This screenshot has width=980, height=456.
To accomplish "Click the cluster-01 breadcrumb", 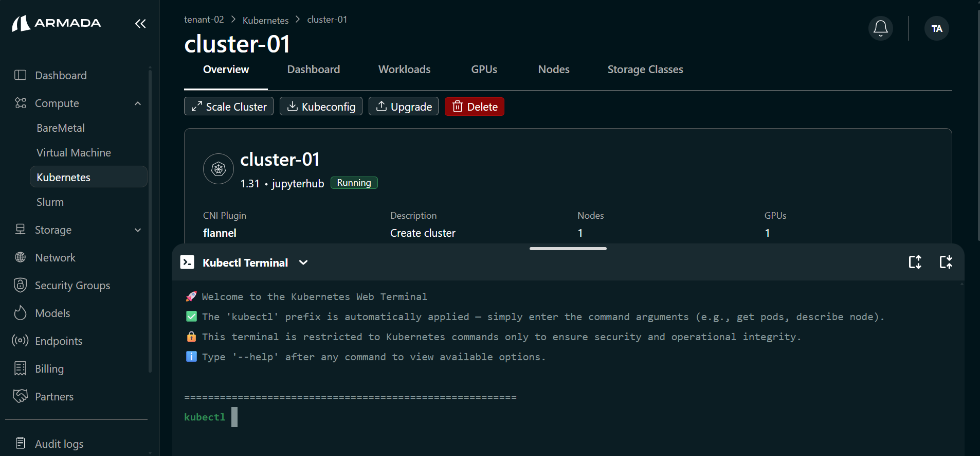I will (x=327, y=20).
